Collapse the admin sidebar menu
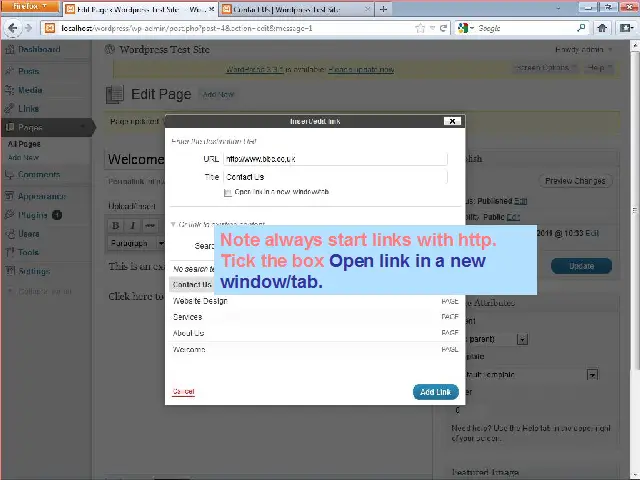 pos(41,291)
